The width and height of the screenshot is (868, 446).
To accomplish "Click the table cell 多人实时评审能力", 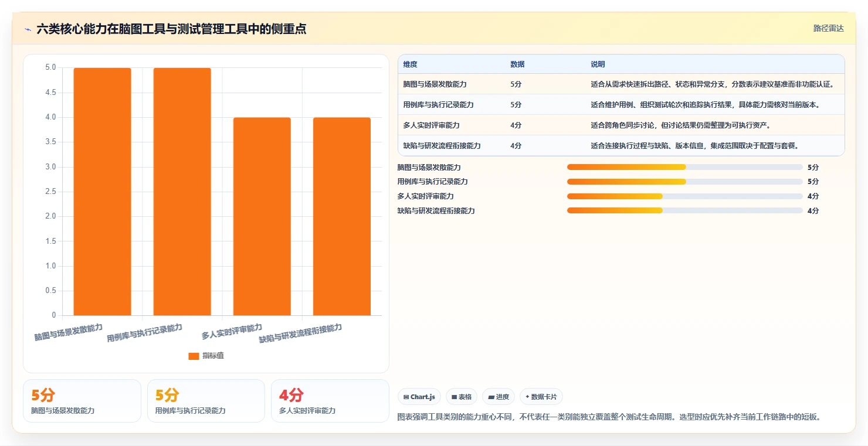I will [431, 125].
